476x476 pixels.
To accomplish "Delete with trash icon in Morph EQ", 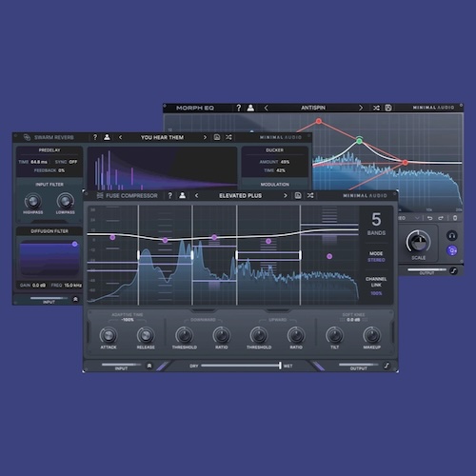I will (455, 218).
